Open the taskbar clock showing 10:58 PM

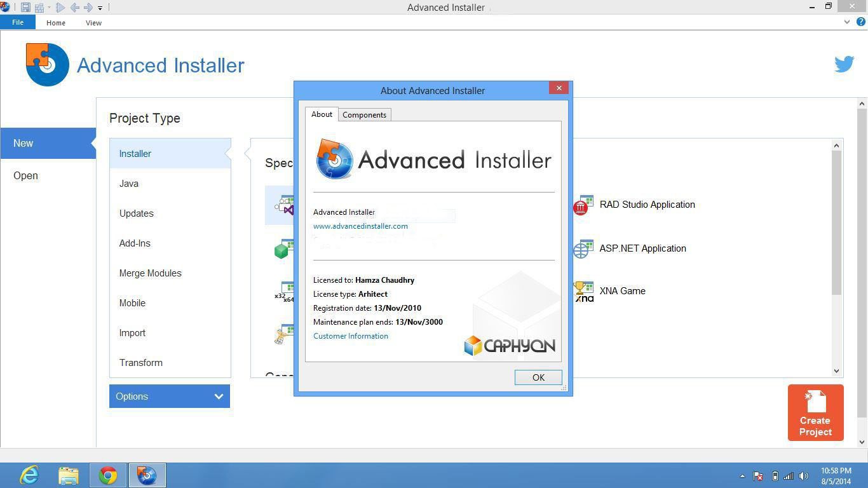coord(836,476)
